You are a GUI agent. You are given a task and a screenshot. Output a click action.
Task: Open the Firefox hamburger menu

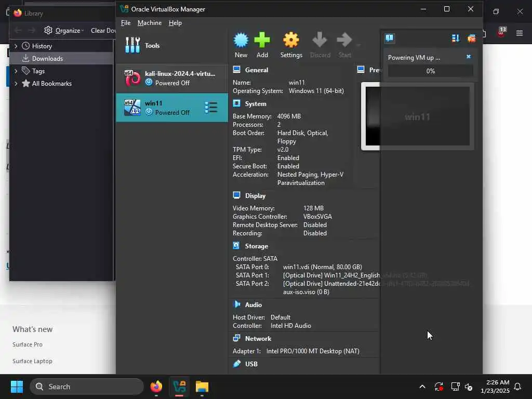(x=519, y=33)
